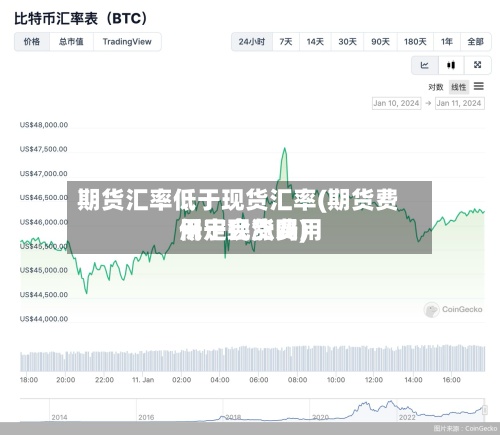Choose the 1年 time range
Viewport: 500px width, 435px height.
(447, 42)
